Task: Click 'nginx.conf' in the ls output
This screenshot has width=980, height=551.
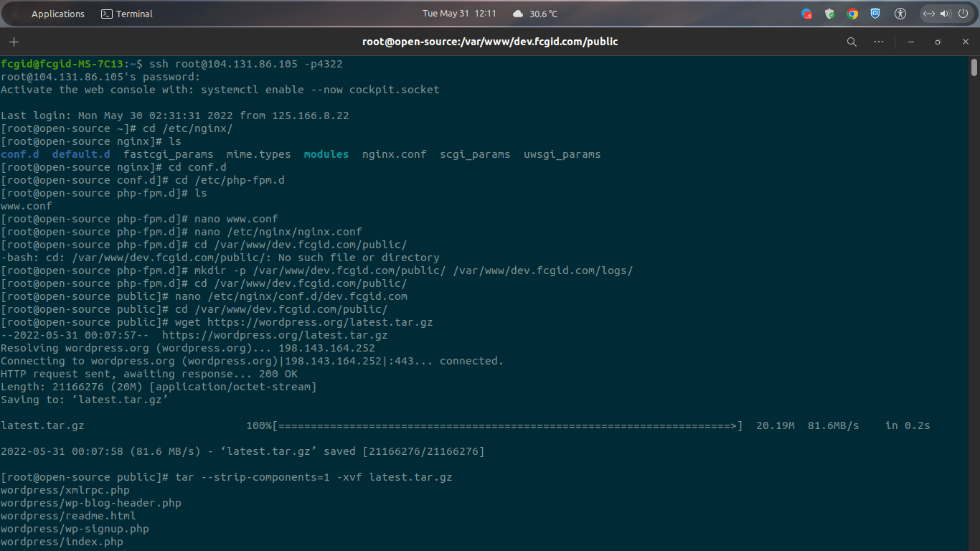Action: coord(394,154)
